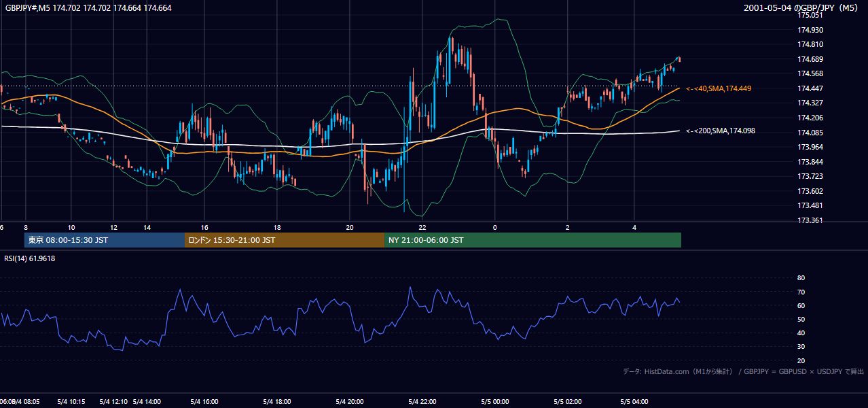Click RSI scale value 60
The height and width of the screenshot is (408, 868).
pos(801,305)
